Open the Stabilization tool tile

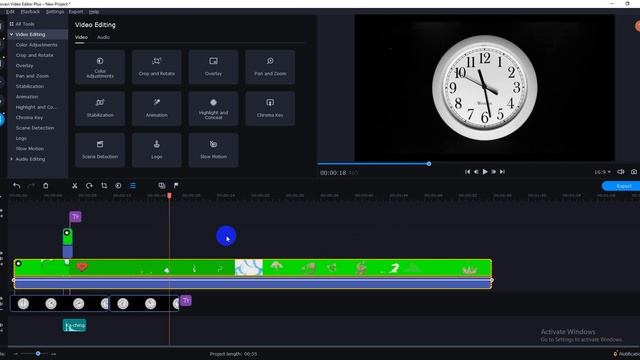click(x=100, y=109)
